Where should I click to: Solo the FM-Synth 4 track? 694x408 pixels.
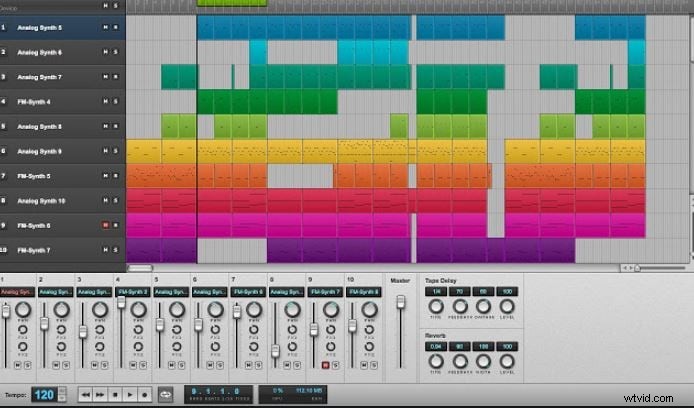click(116, 101)
